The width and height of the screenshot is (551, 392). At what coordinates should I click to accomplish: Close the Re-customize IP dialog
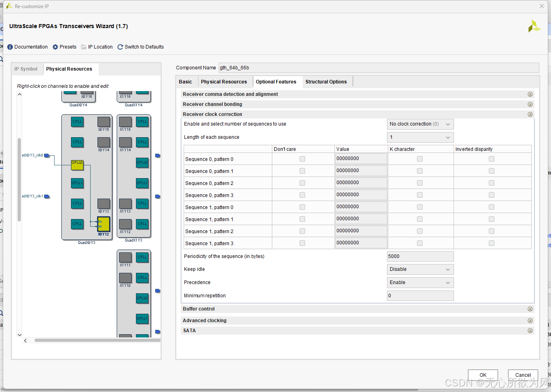[x=541, y=6]
